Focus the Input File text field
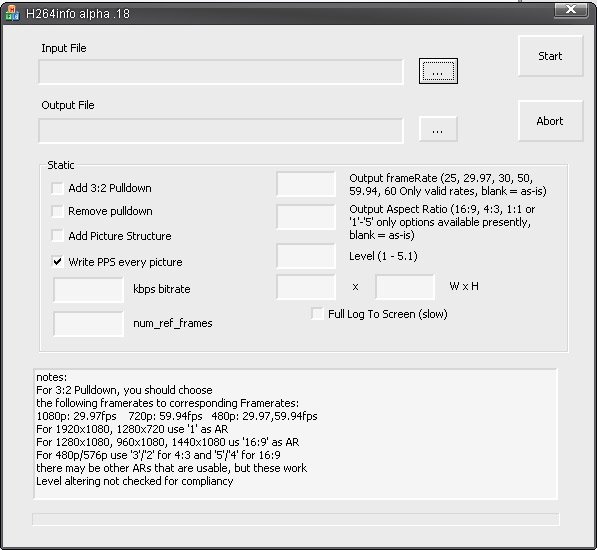Screen dimensions: 597x550 (221, 72)
